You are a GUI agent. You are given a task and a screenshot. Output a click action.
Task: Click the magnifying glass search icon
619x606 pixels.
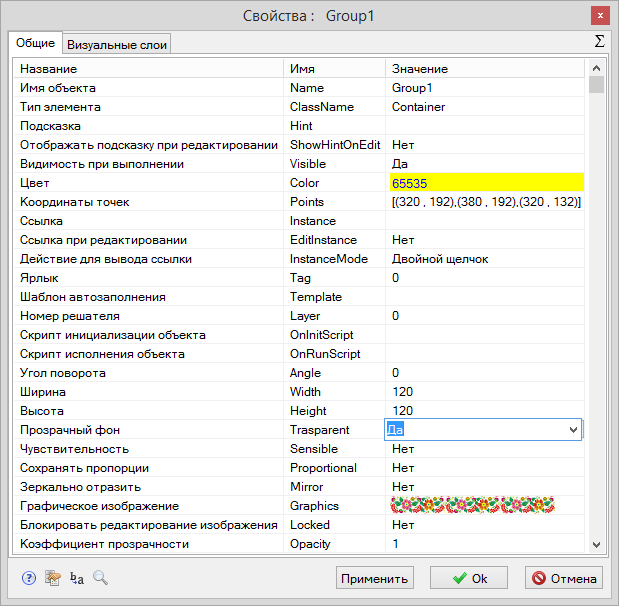click(100, 578)
